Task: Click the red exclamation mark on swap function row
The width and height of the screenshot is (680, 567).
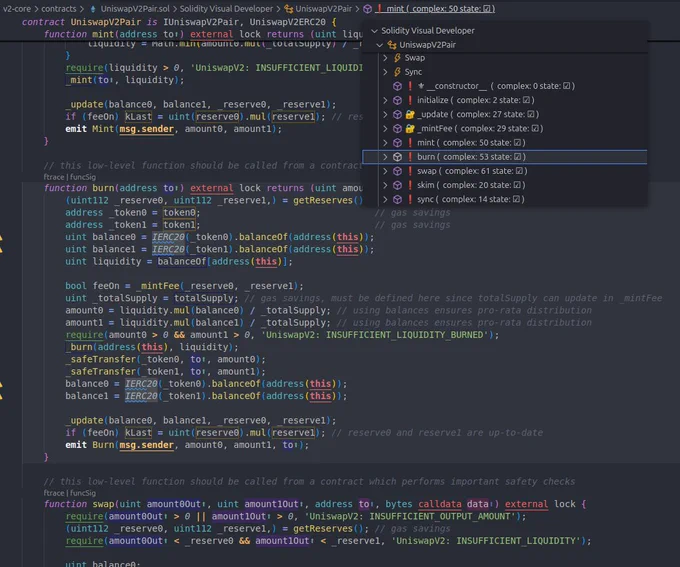Action: [410, 171]
